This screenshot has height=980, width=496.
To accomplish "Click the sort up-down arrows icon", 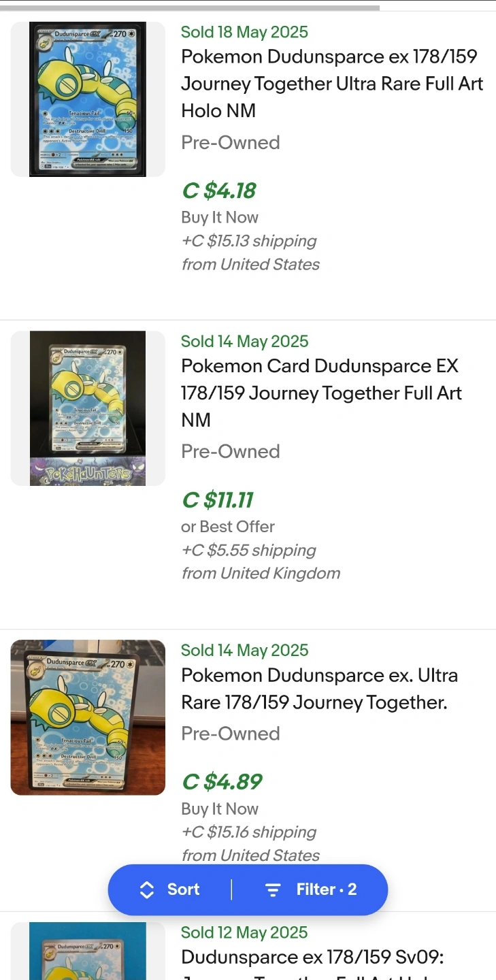I will tap(146, 889).
